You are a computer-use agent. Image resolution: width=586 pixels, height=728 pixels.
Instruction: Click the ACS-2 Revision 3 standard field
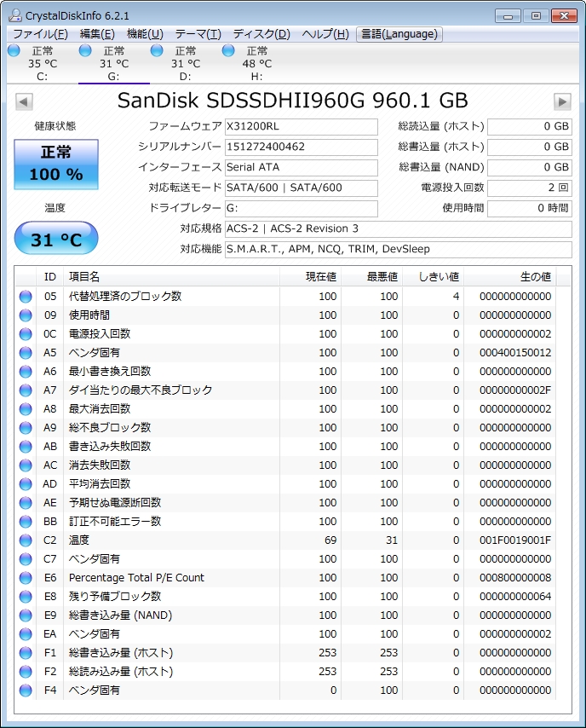pyautogui.click(x=398, y=229)
